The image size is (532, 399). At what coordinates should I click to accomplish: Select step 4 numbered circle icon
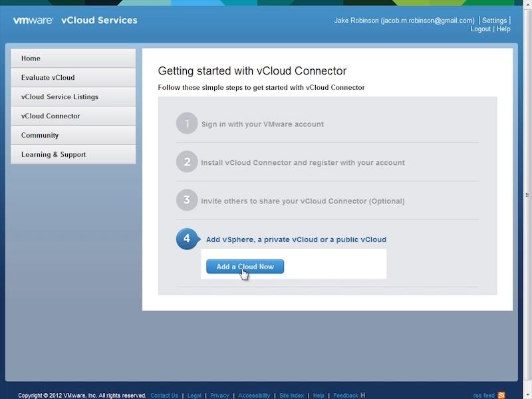tap(188, 239)
